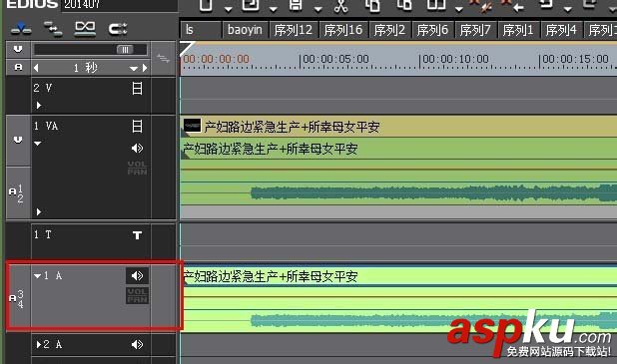Click the 1 T track name
The height and width of the screenshot is (364, 617).
point(43,234)
